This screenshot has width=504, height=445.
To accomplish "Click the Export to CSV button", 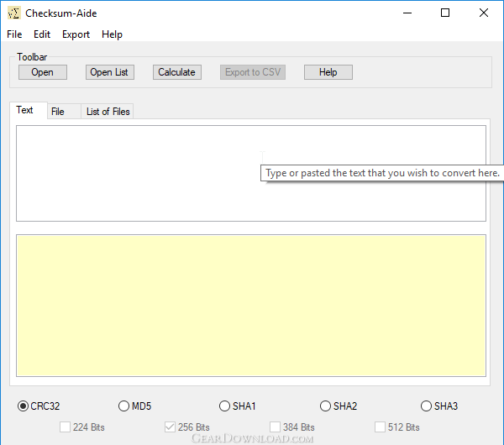I will point(253,72).
